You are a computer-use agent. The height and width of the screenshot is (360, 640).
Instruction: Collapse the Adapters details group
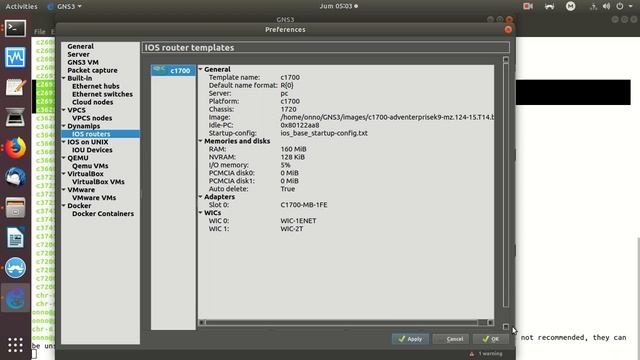[x=200, y=197]
